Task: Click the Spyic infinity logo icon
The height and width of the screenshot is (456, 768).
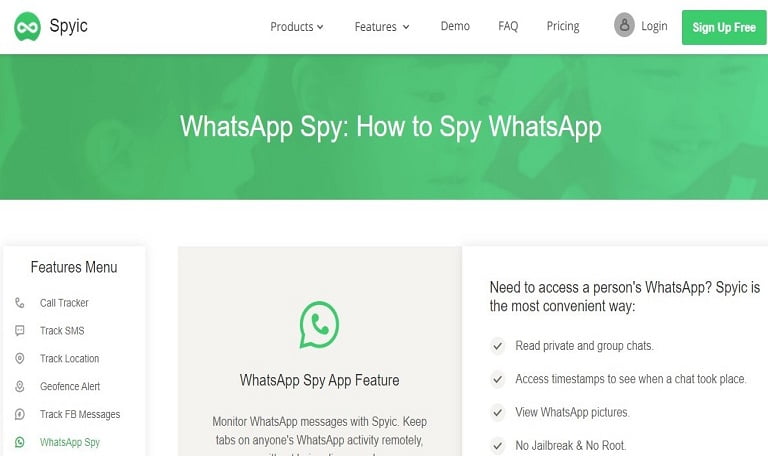Action: click(27, 26)
